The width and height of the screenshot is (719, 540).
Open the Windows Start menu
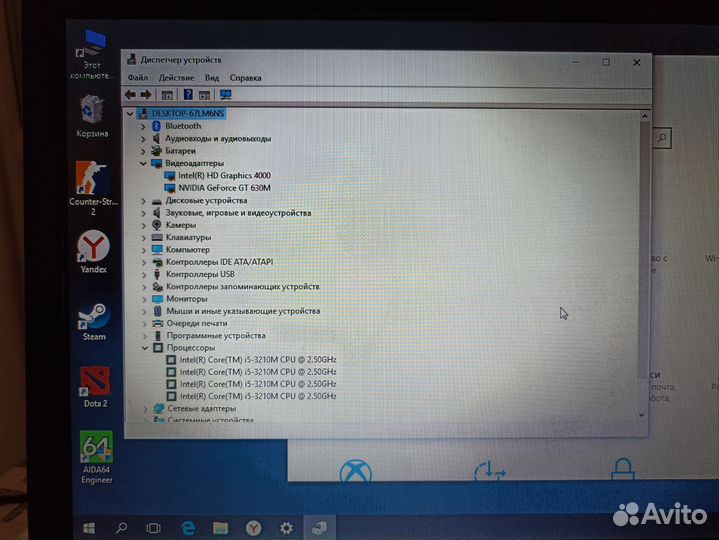[89, 529]
